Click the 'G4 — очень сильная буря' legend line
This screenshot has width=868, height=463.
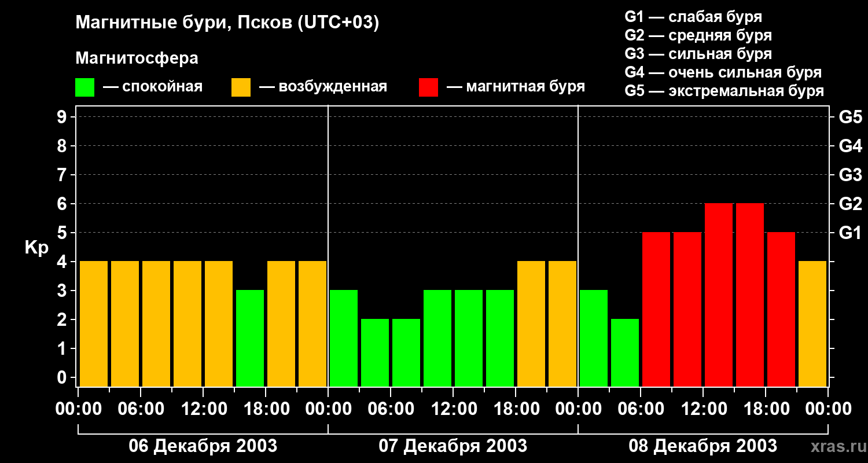(x=723, y=72)
